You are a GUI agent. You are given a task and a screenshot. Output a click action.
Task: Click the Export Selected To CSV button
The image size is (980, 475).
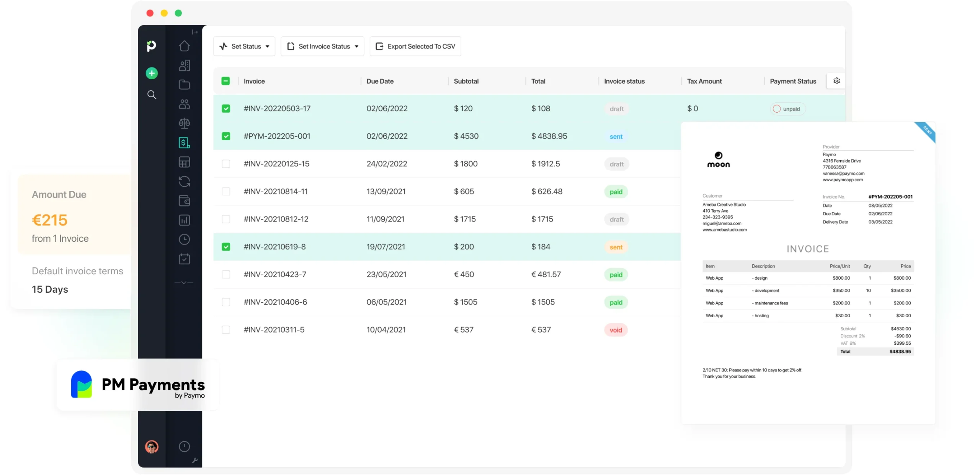pyautogui.click(x=415, y=46)
